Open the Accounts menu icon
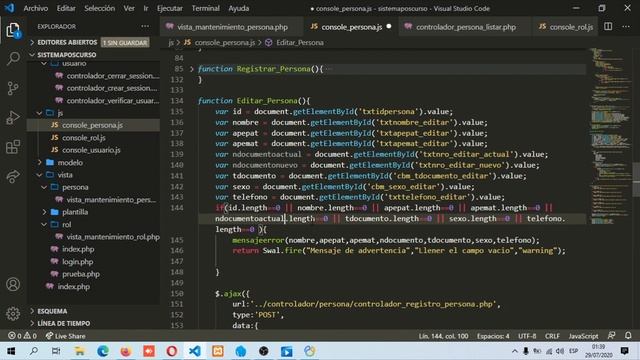This screenshot has width=640, height=360. tap(13, 284)
